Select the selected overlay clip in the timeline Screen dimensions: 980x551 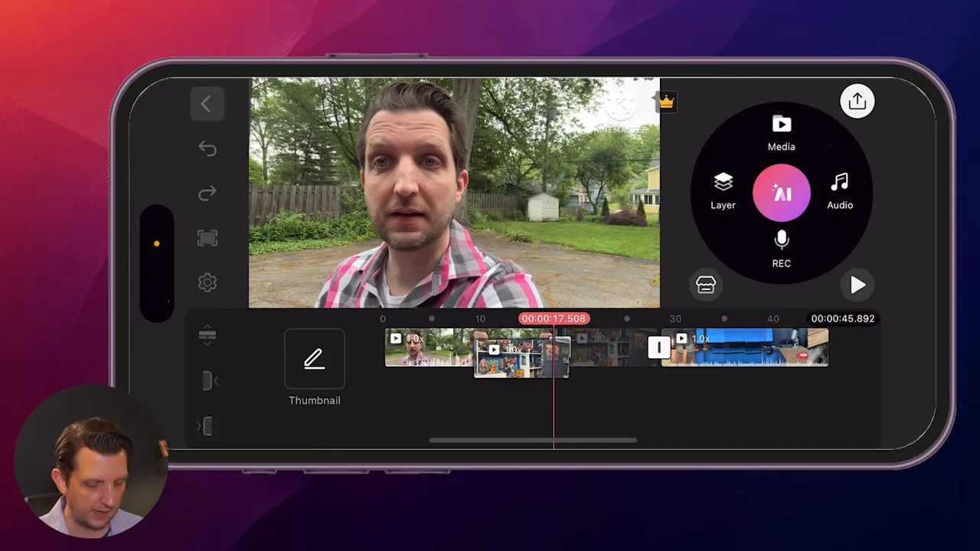[521, 357]
